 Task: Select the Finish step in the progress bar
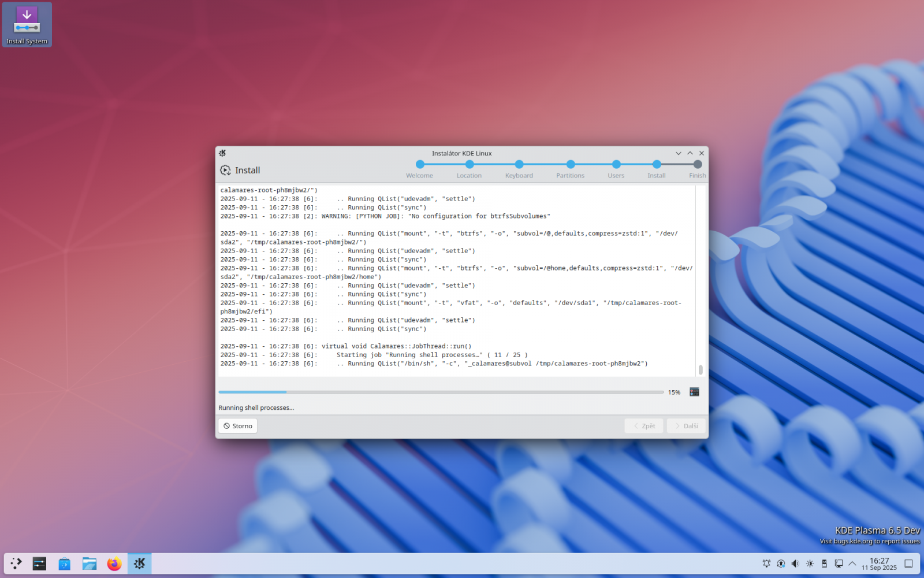tap(698, 169)
